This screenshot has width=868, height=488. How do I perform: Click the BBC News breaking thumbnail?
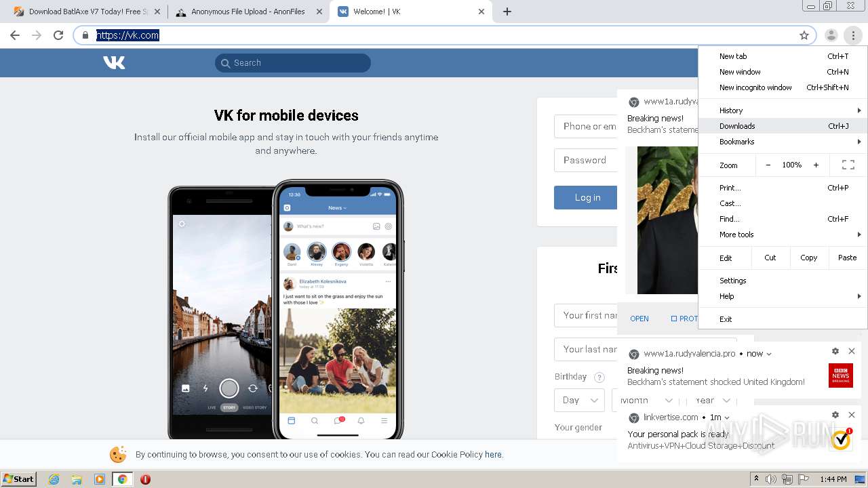(x=841, y=375)
